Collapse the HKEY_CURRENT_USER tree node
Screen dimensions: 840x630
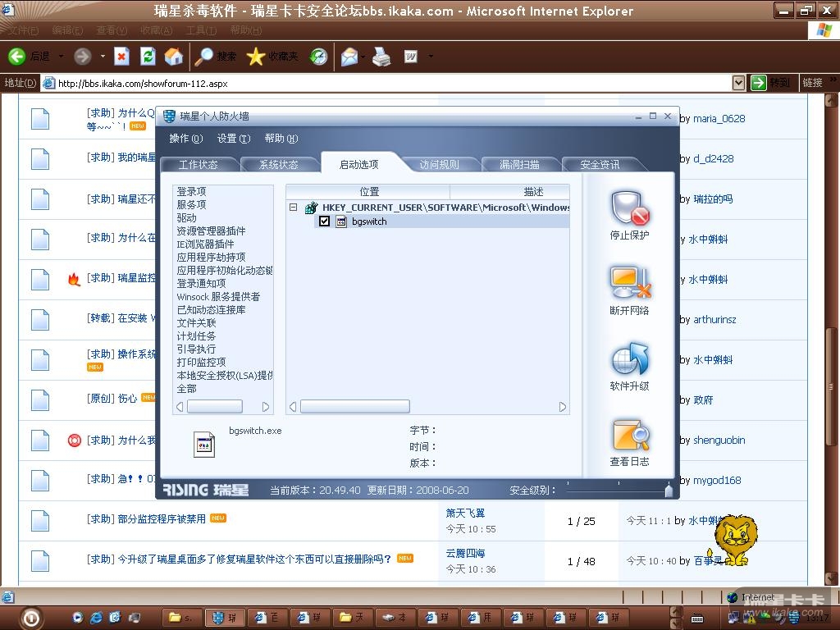point(293,207)
